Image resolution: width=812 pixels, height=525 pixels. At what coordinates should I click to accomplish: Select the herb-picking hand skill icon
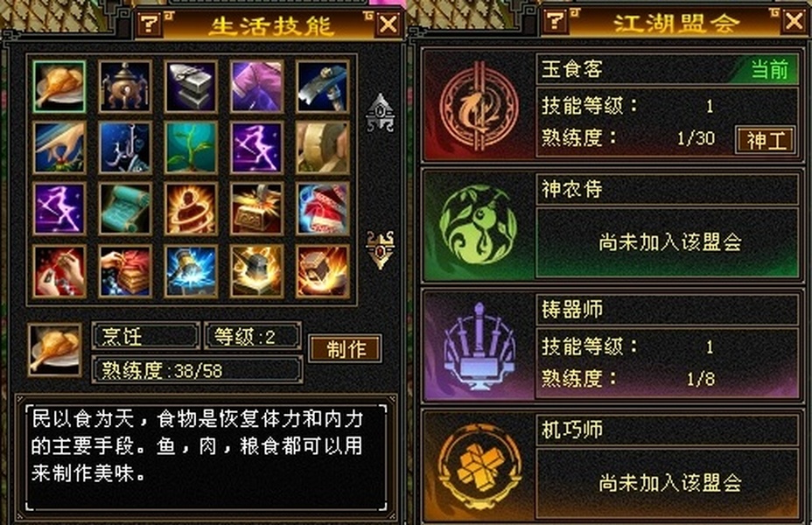(x=59, y=148)
